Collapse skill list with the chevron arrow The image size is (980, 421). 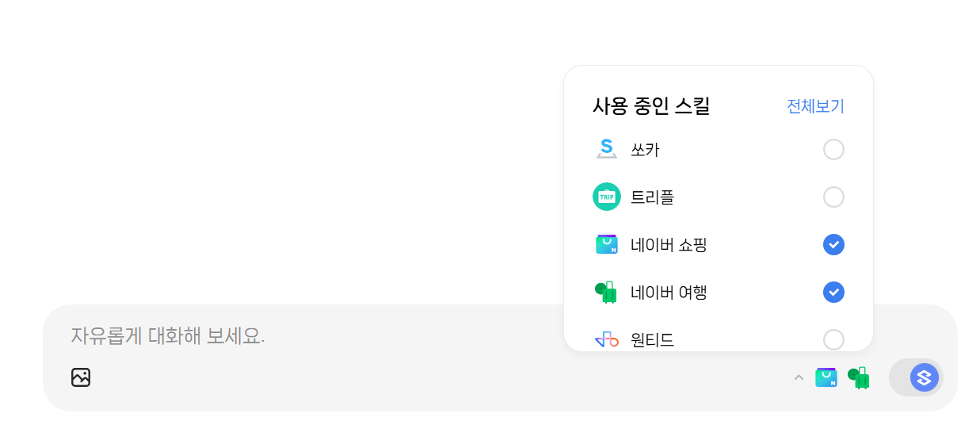pos(799,377)
